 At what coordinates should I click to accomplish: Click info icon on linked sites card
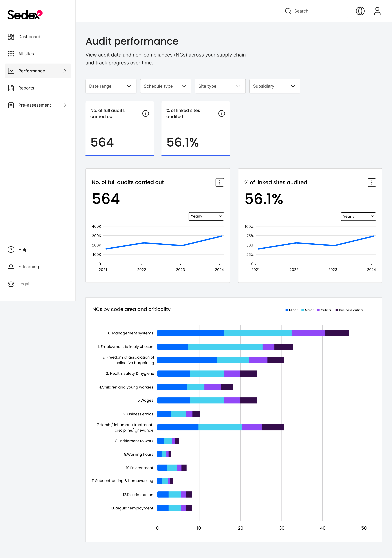tap(221, 113)
